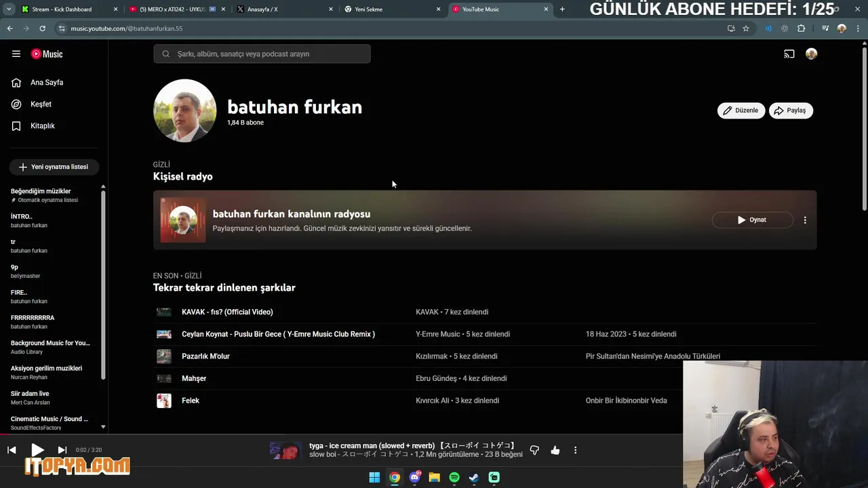Image resolution: width=868 pixels, height=488 pixels.
Task: Skip to the next track
Action: coord(62,450)
